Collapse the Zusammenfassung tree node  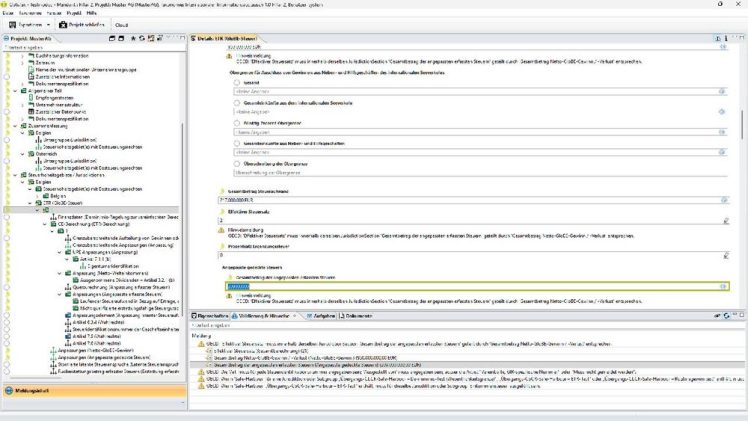click(x=15, y=126)
